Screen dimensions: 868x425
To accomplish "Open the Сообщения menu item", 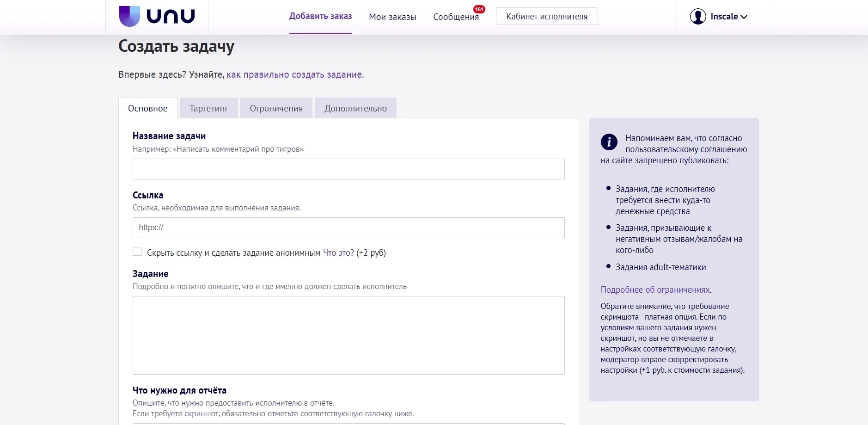I will tap(456, 17).
